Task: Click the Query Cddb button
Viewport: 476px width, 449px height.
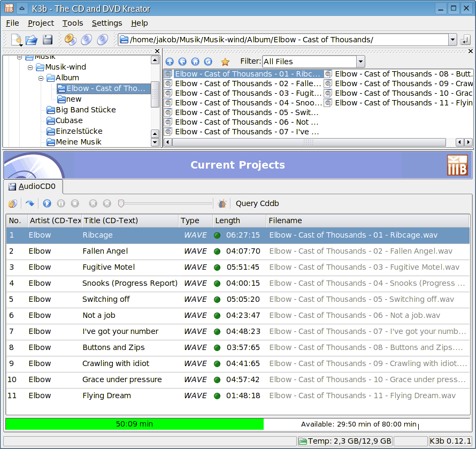Action: (257, 203)
